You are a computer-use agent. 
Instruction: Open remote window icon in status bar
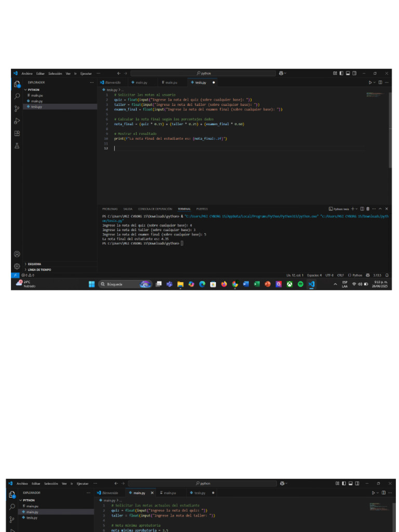coord(15,275)
